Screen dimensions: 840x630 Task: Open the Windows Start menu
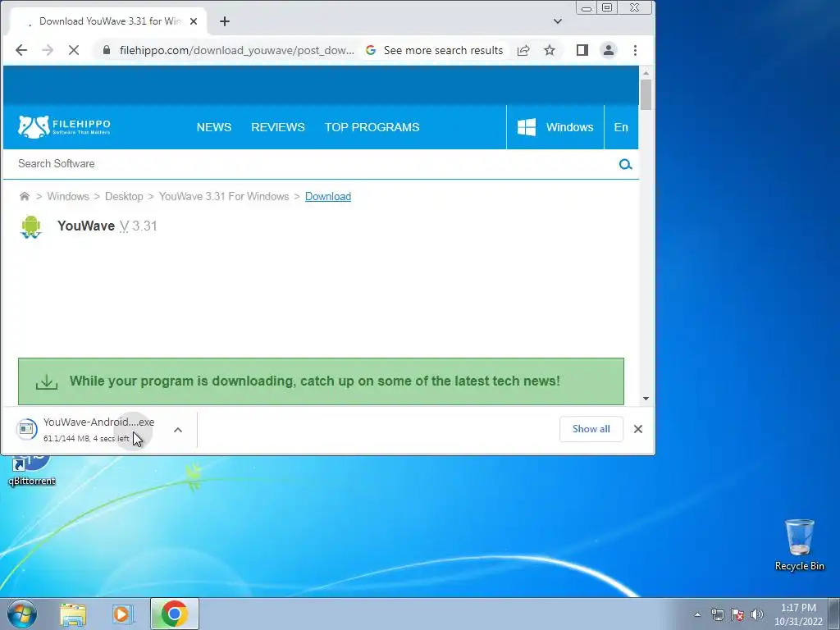click(x=22, y=614)
